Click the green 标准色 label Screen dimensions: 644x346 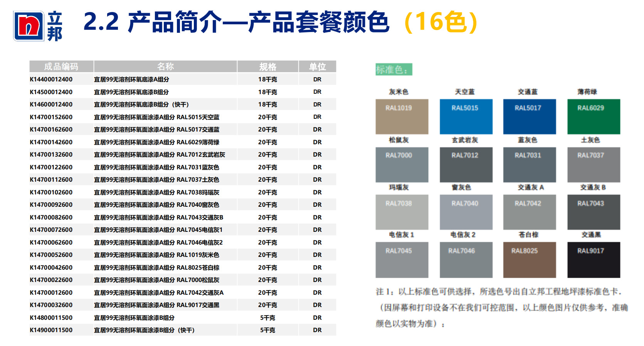point(394,69)
